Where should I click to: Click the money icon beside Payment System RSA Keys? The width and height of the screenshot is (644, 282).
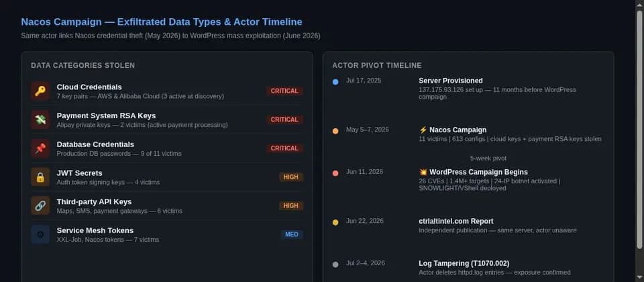tap(40, 120)
